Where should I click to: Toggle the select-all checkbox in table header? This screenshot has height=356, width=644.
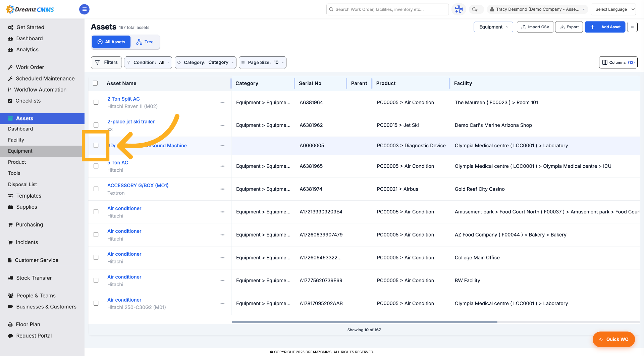tap(95, 83)
